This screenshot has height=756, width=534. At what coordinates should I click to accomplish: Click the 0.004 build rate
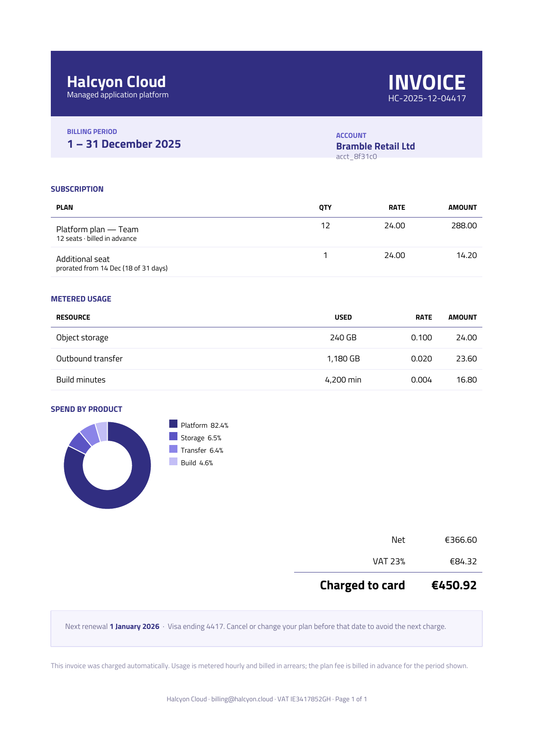[x=421, y=380]
